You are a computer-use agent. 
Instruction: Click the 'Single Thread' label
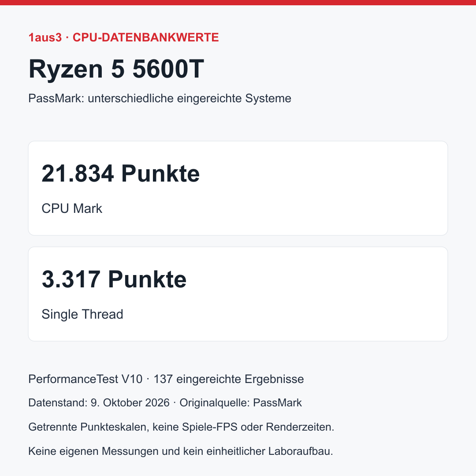[82, 314]
